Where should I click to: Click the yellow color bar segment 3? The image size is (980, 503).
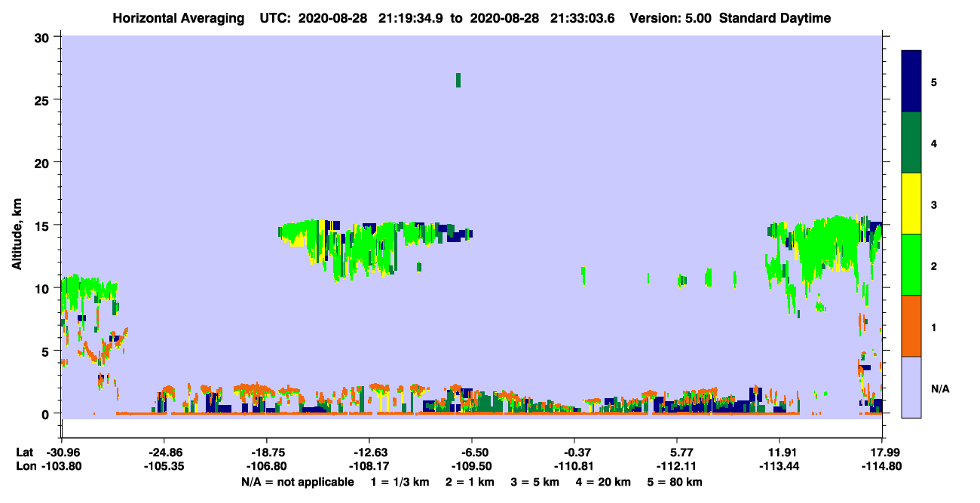tap(911, 204)
